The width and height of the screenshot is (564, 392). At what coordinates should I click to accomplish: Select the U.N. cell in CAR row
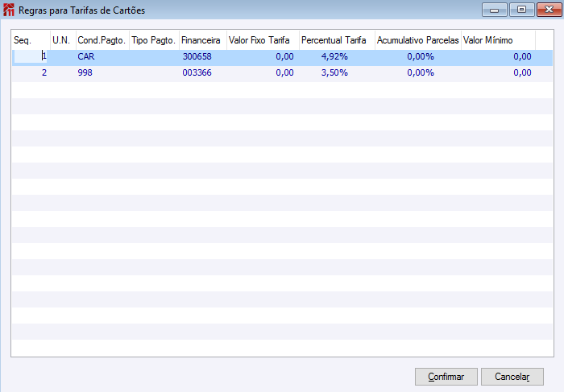[x=64, y=57]
